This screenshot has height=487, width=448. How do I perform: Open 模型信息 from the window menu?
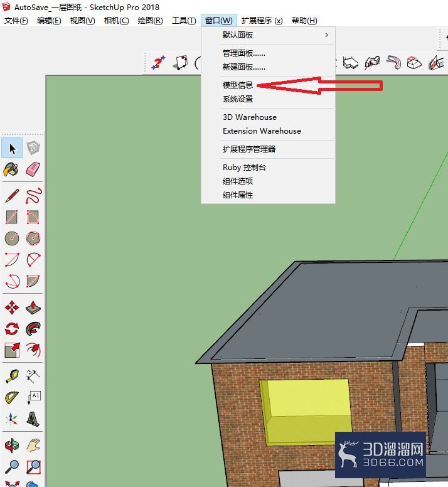pos(269,85)
